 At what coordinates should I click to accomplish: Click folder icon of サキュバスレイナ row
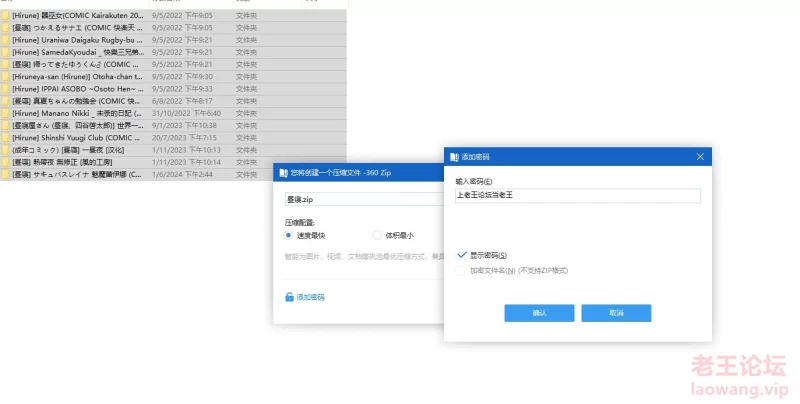click(5, 174)
